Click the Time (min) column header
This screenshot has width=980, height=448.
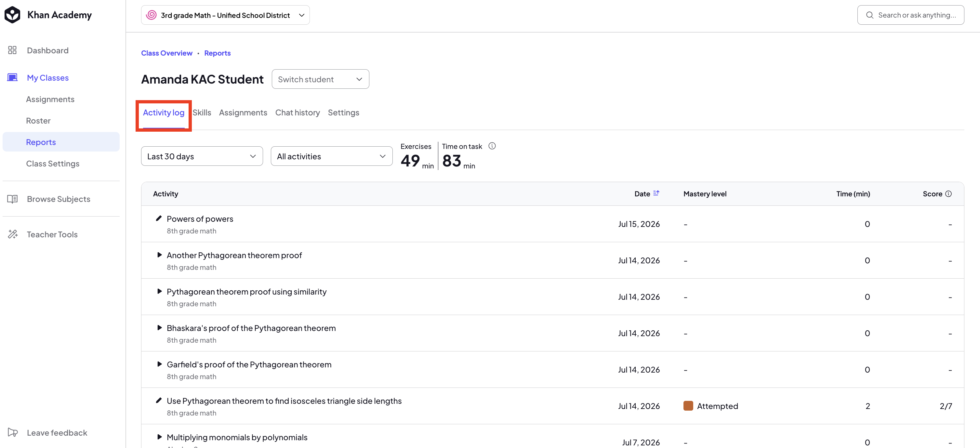(853, 193)
